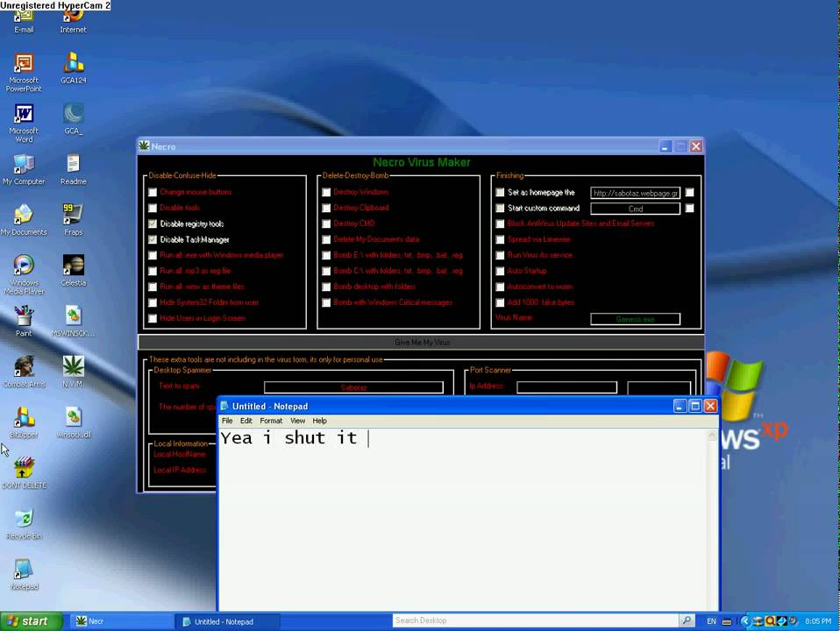This screenshot has width=840, height=631.
Task: Toggle Change mouse buttons checkbox
Action: point(153,192)
